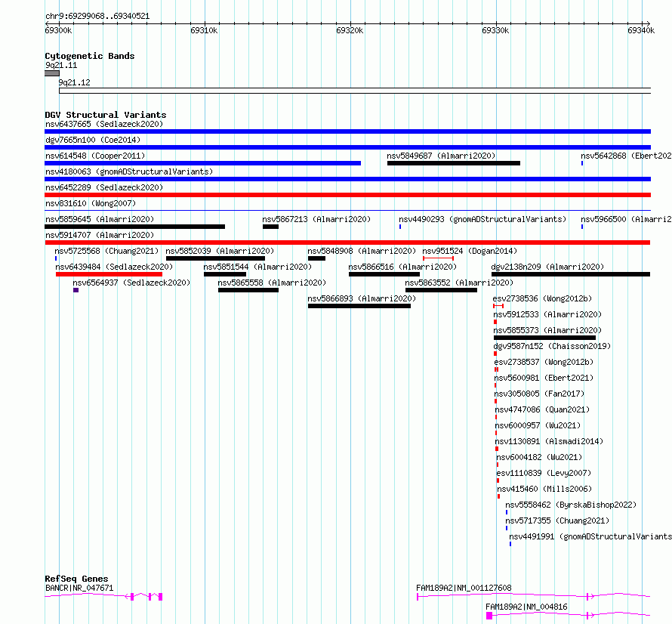Click magenta exon block of FAM189A2 NM_004816
Screen dimensions: 672x624
tap(489, 616)
